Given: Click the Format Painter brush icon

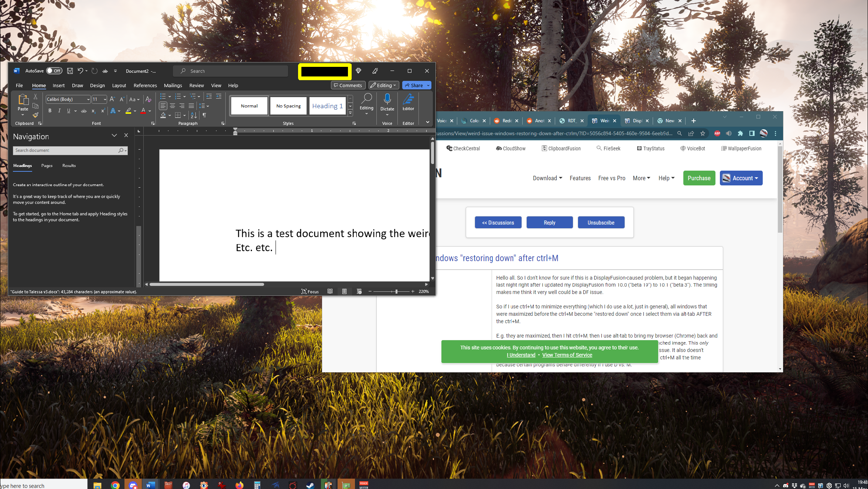Looking at the screenshot, I should (35, 115).
